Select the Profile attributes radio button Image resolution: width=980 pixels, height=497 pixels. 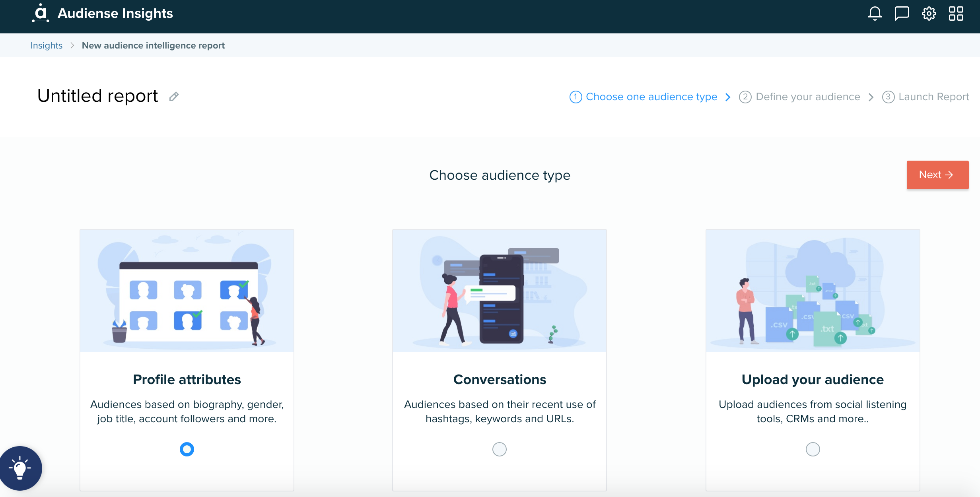187,449
